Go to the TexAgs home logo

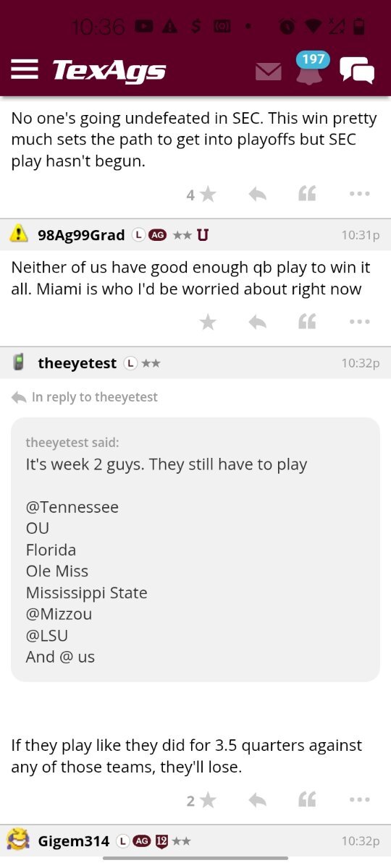pyautogui.click(x=109, y=70)
